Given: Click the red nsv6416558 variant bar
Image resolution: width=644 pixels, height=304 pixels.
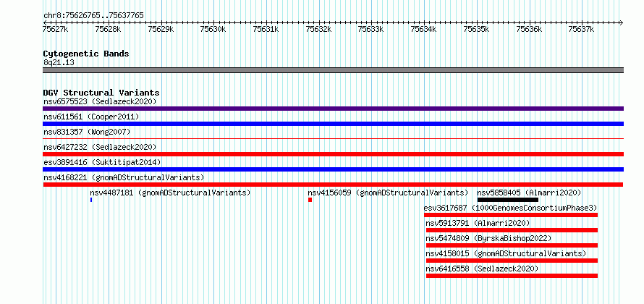Looking at the screenshot, I should click(x=512, y=276).
